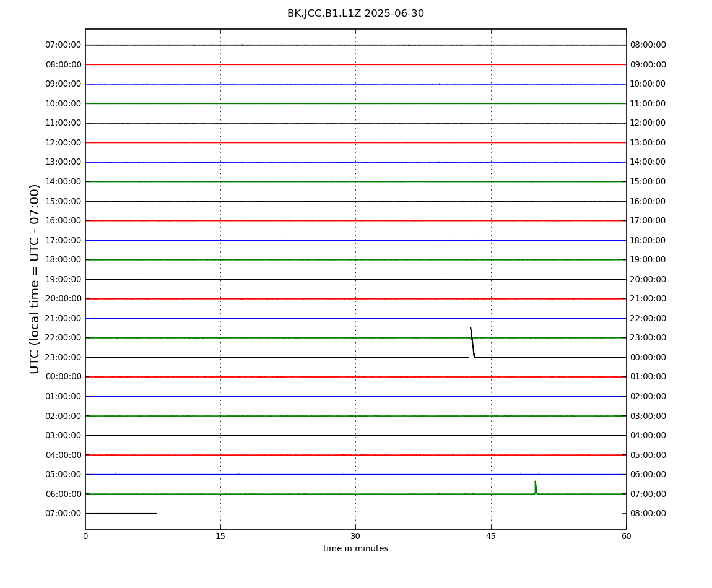
Task: Click the right-axis label 06:00:00
Action: point(648,475)
